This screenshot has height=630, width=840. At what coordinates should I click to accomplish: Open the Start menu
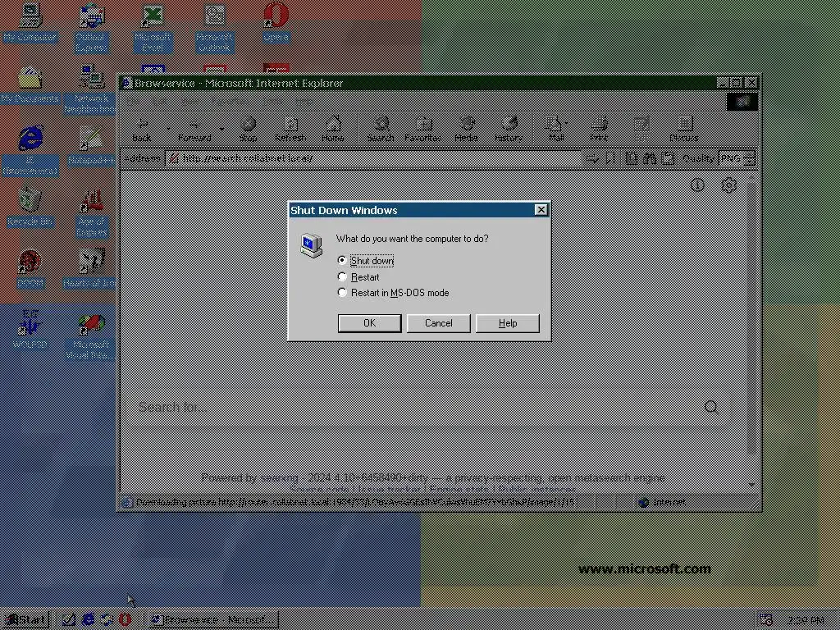(x=25, y=620)
